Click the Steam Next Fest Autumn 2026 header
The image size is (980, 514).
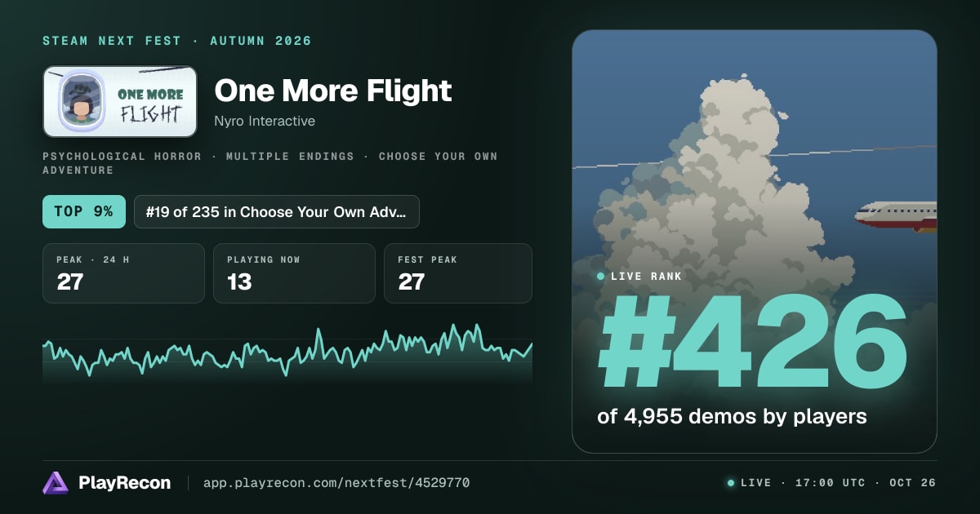click(177, 41)
